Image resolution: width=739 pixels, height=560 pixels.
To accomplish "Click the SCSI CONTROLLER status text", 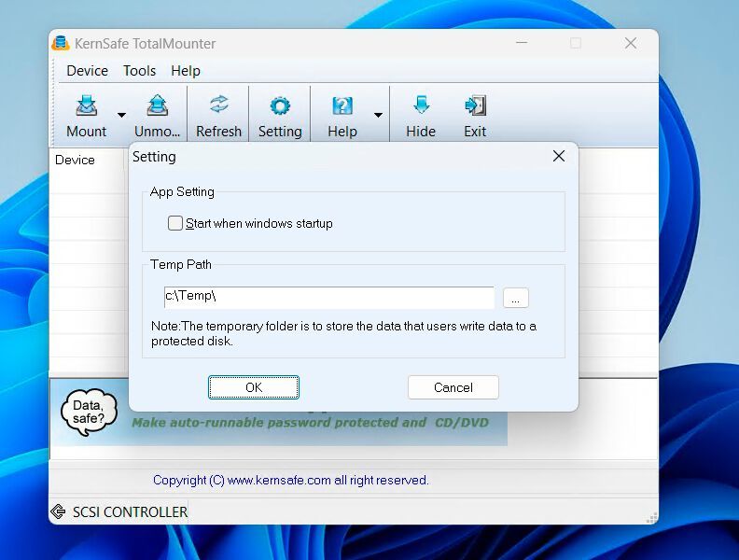I will click(x=130, y=511).
